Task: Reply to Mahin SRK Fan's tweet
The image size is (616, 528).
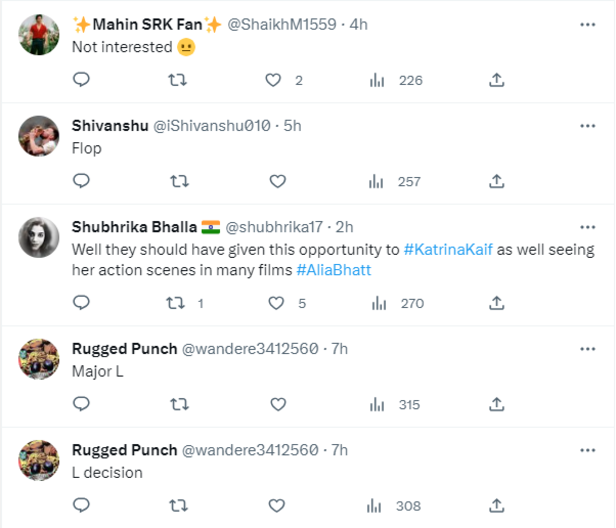Action: [82, 80]
